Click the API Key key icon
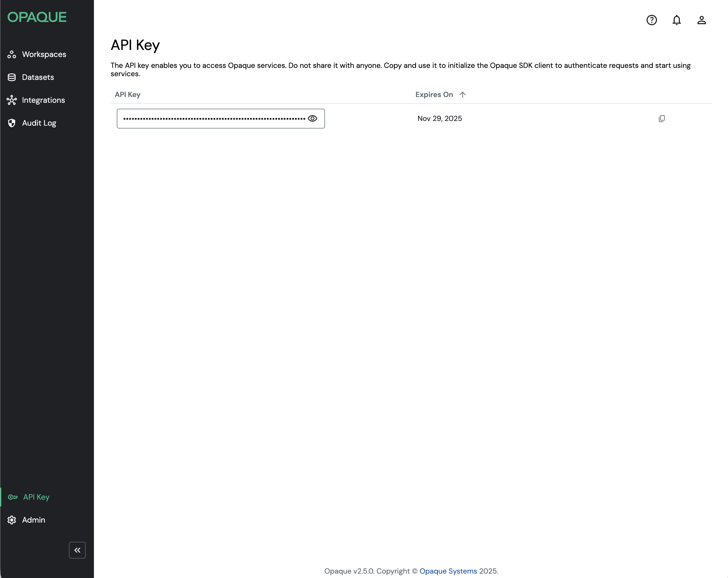This screenshot has width=728, height=578. (x=13, y=497)
